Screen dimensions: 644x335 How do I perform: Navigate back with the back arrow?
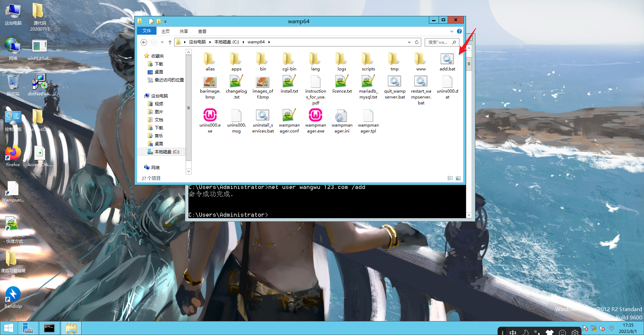(144, 42)
